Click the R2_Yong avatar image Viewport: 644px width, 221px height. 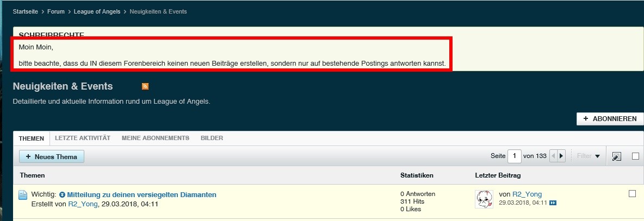(x=484, y=199)
